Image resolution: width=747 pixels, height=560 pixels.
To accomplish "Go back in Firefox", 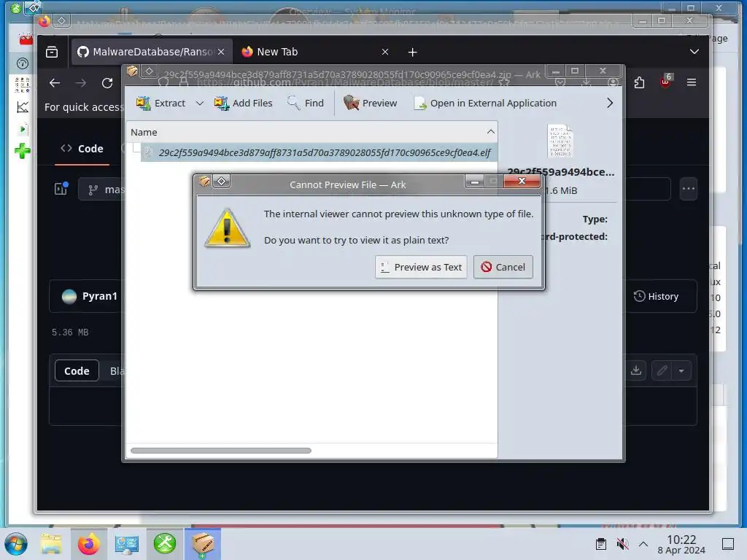I will click(x=55, y=83).
